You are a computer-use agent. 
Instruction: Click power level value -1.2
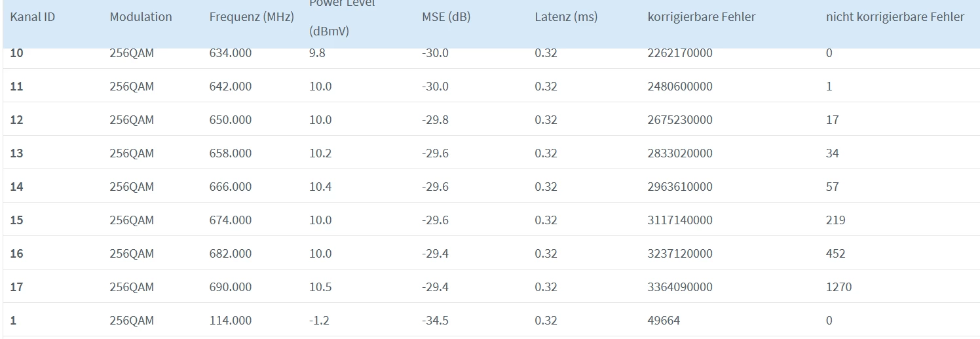coord(319,321)
